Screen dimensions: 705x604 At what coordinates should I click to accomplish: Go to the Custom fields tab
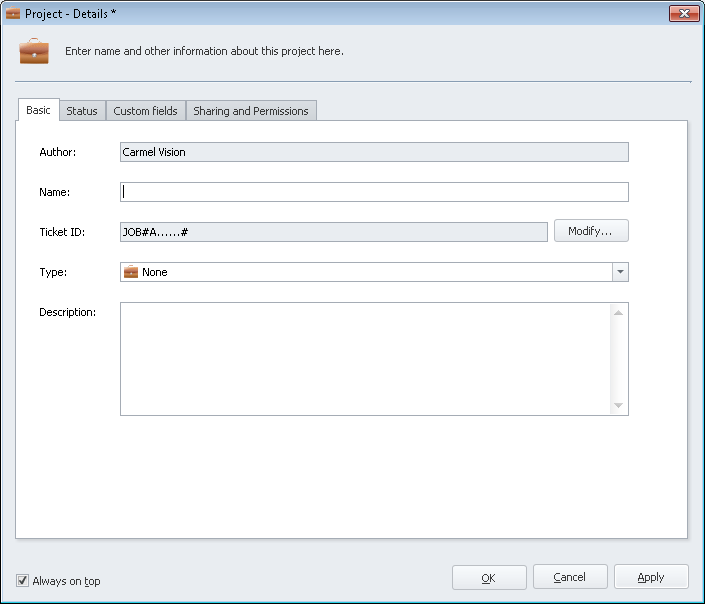pyautogui.click(x=145, y=111)
